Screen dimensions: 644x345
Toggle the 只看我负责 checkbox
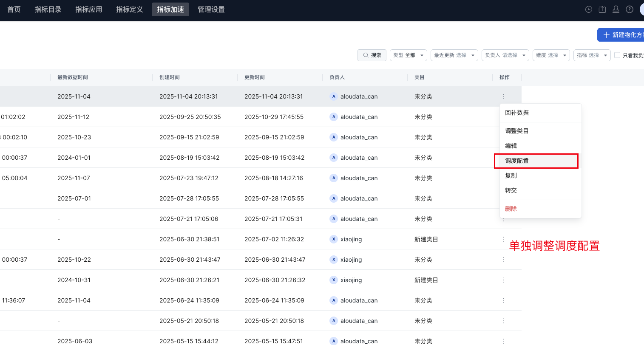tap(617, 55)
